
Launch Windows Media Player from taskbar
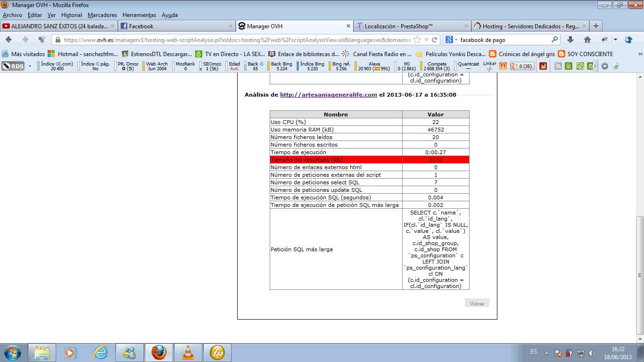[71, 352]
